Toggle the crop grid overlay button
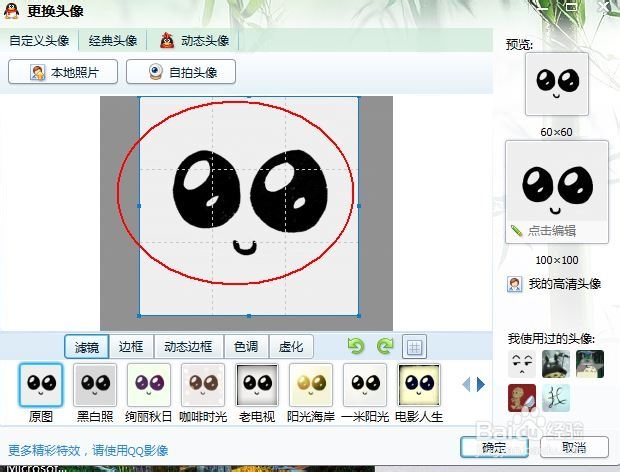This screenshot has width=620, height=472. pos(414,347)
